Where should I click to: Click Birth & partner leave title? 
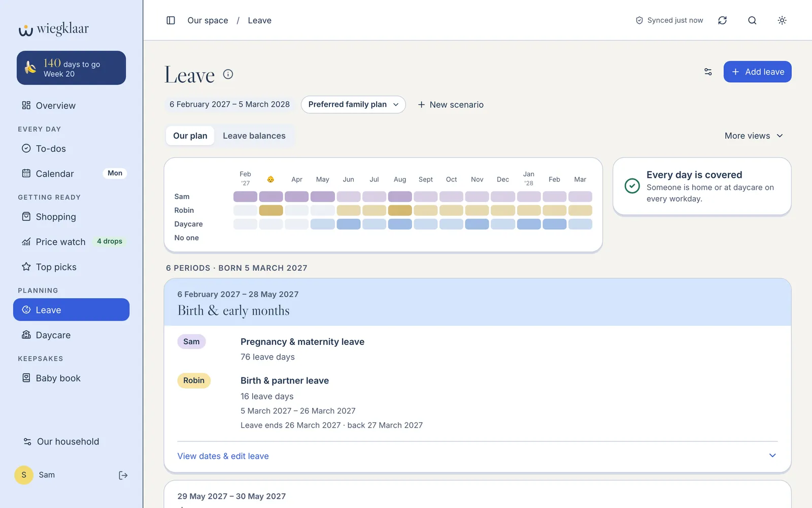pyautogui.click(x=285, y=381)
